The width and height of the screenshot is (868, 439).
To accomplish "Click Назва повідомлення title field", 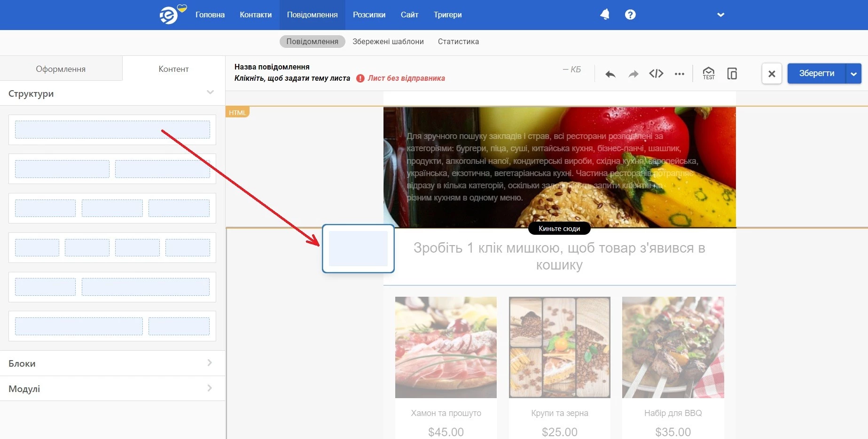I will [272, 67].
